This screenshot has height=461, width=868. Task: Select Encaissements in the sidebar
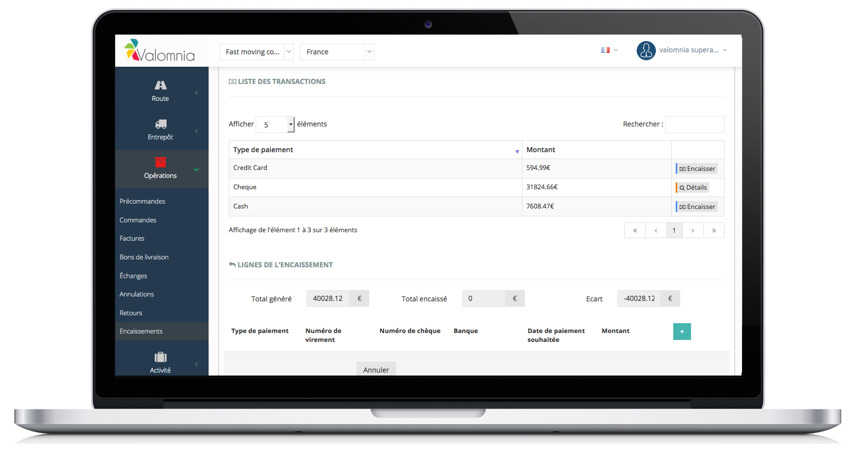click(141, 331)
